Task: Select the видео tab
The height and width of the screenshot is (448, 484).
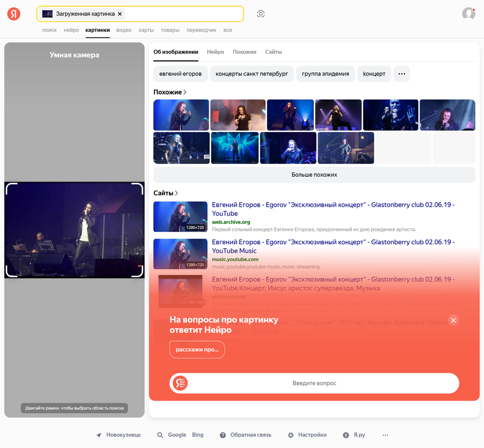Action: tap(124, 30)
